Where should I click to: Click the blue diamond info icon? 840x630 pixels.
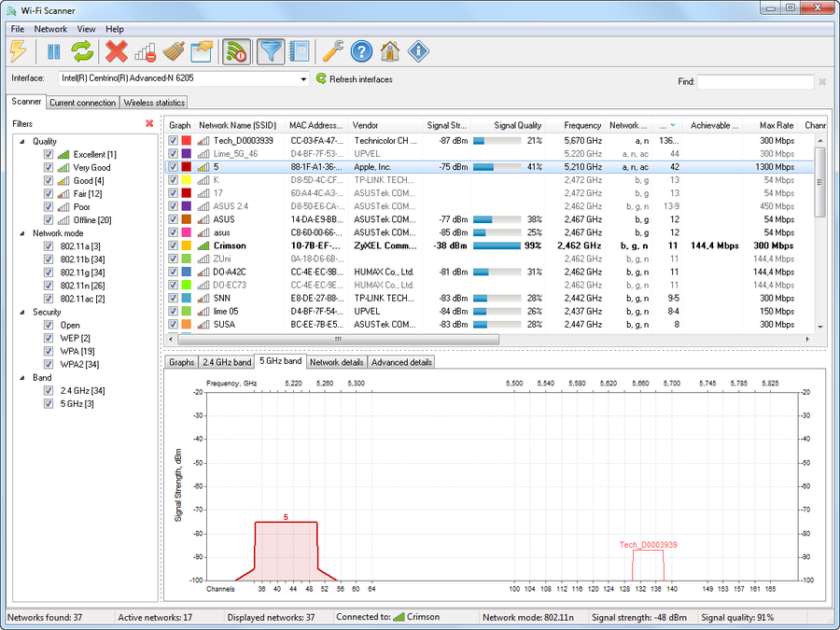click(418, 52)
